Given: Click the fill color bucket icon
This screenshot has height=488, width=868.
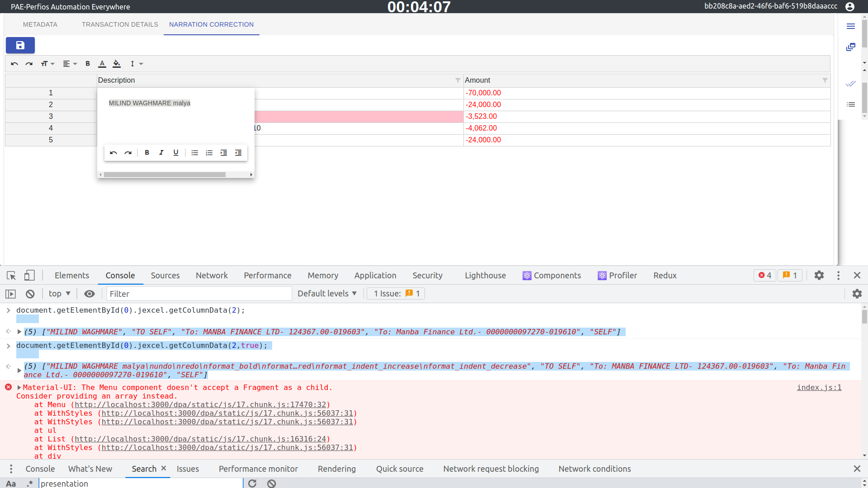Looking at the screenshot, I should (117, 64).
